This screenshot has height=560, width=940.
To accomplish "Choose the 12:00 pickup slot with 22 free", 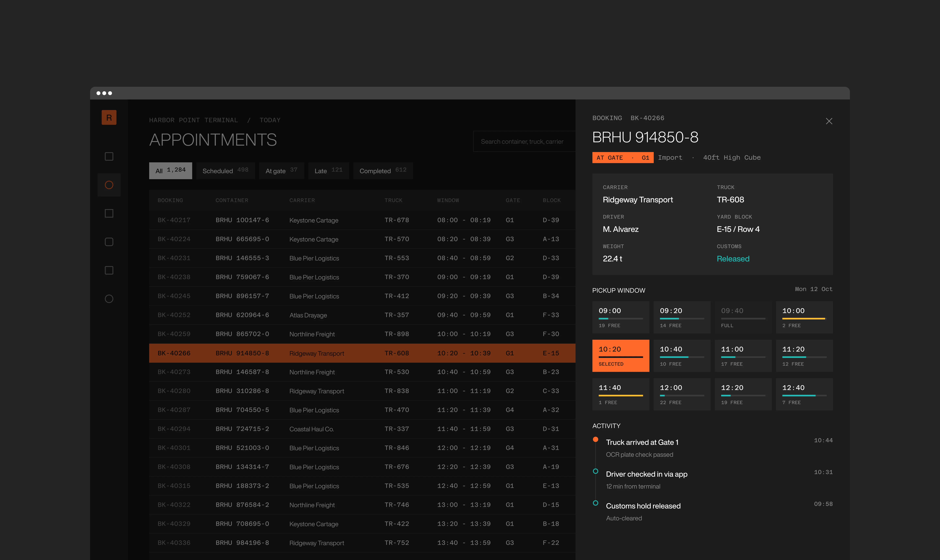I will click(x=682, y=394).
